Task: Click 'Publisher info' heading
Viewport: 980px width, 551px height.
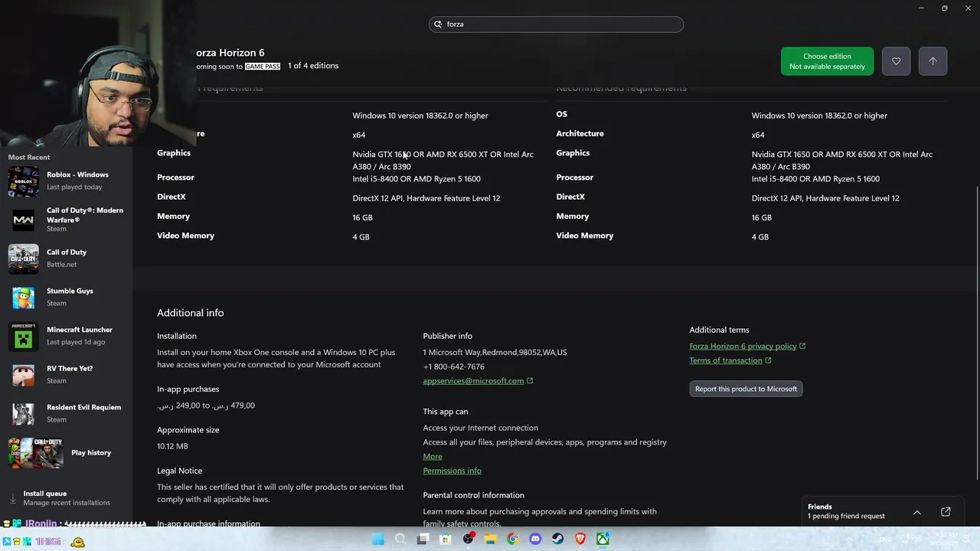Action: 447,336
